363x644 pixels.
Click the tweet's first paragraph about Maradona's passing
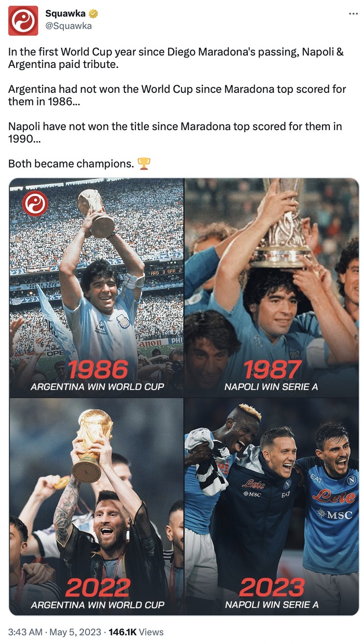pos(176,59)
